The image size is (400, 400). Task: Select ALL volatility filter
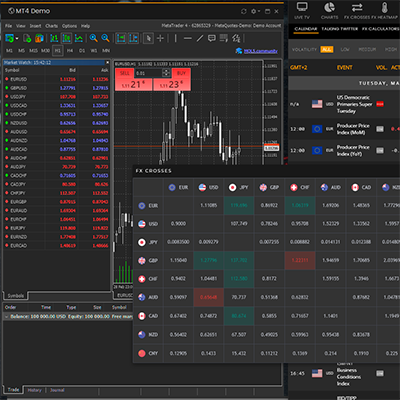(x=327, y=49)
